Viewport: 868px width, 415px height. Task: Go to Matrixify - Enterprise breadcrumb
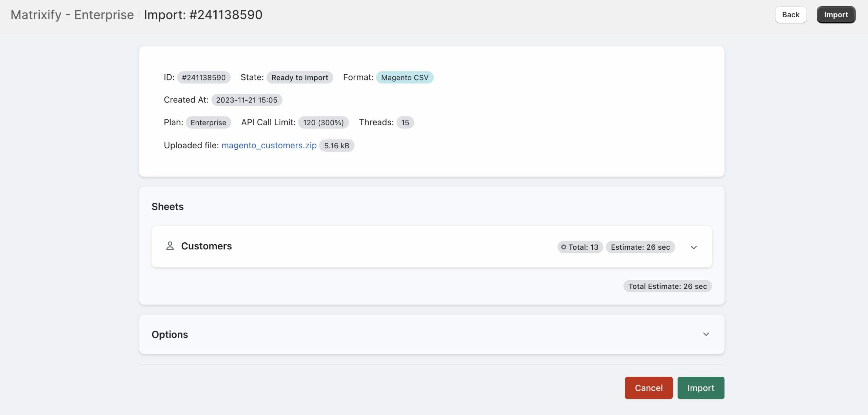(72, 15)
